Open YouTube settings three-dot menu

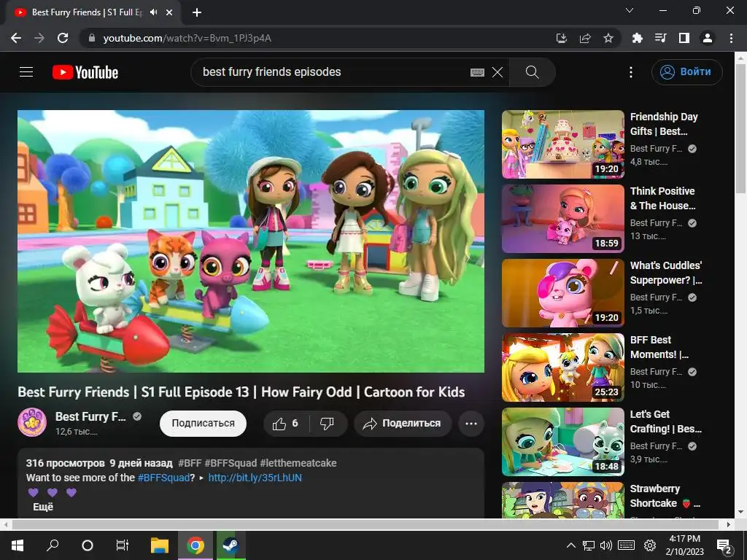pyautogui.click(x=631, y=72)
